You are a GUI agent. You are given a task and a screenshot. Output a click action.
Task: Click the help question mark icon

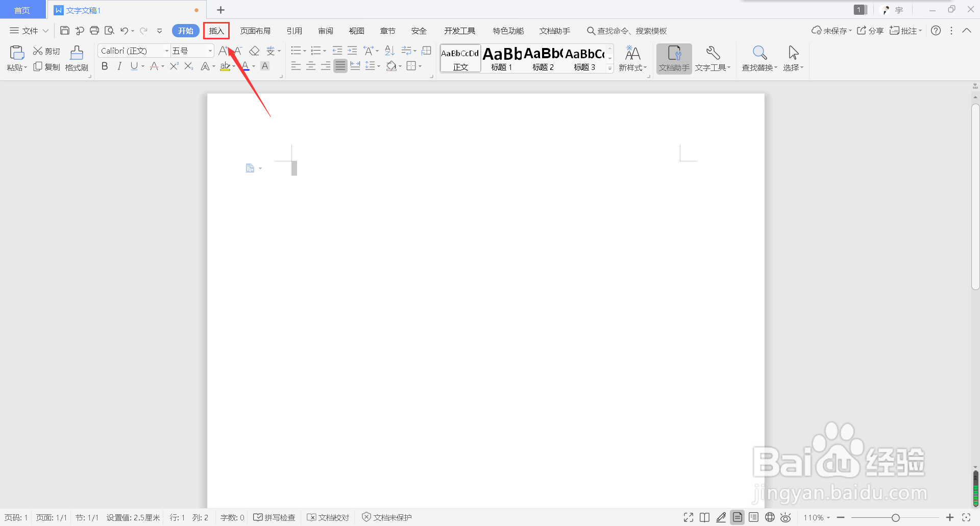pos(936,31)
